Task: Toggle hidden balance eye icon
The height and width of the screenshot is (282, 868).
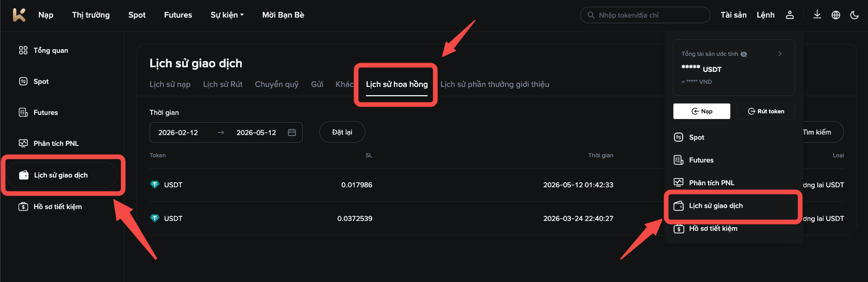Action: tap(744, 54)
